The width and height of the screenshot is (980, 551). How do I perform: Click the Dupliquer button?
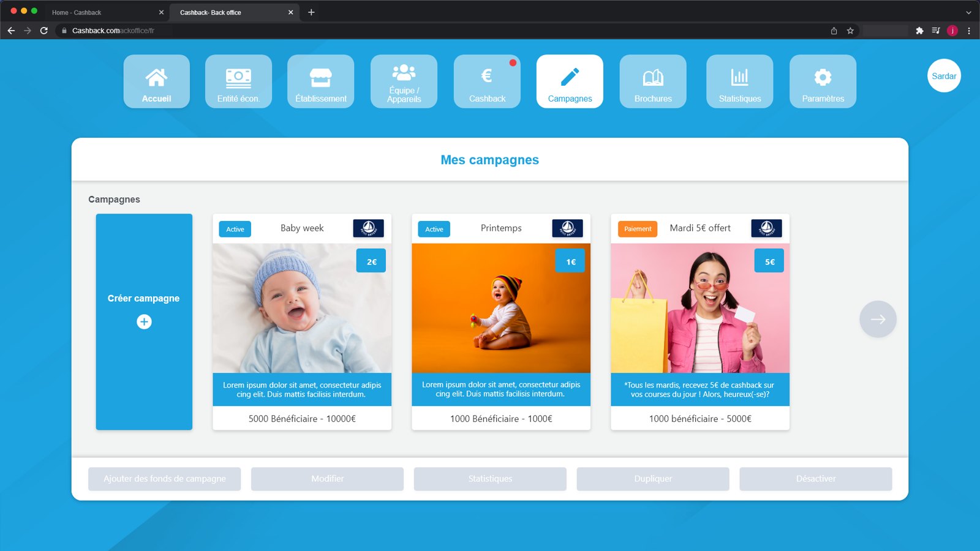click(x=653, y=479)
